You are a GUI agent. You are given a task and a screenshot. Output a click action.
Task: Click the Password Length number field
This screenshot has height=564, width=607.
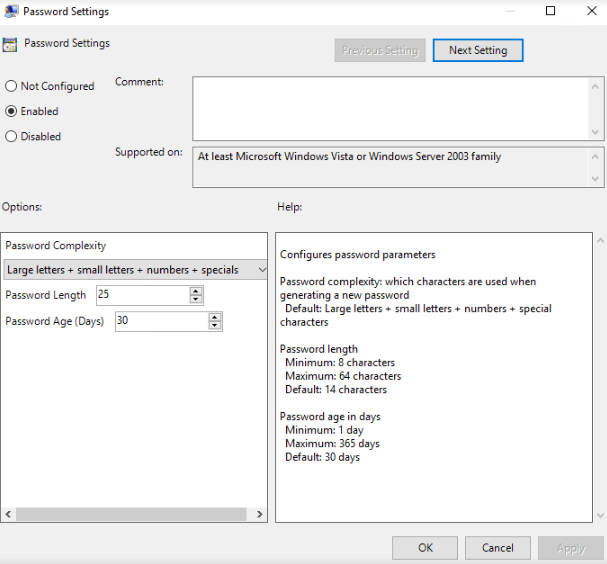click(142, 295)
